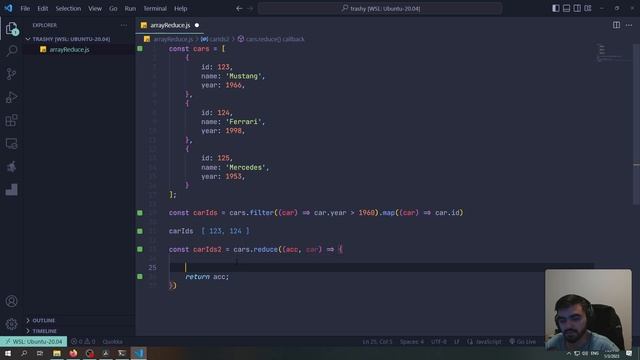
Task: Expand the TIMELINE section
Action: (44, 331)
